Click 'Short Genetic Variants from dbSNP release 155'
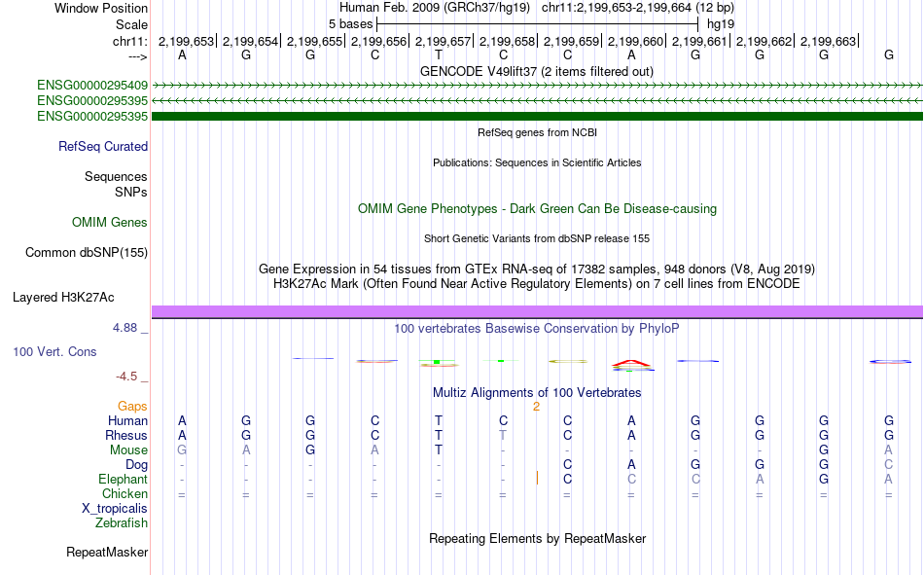Viewport: 924px width, 575px height. 537,238
